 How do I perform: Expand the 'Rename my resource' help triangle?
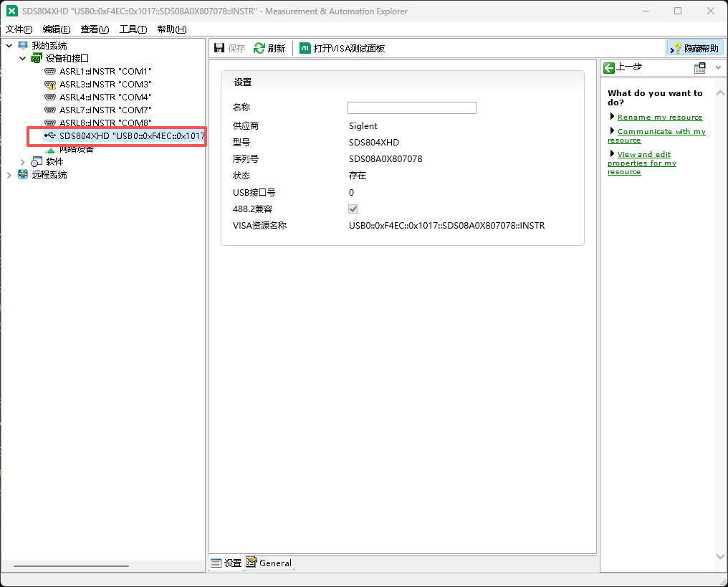[612, 116]
